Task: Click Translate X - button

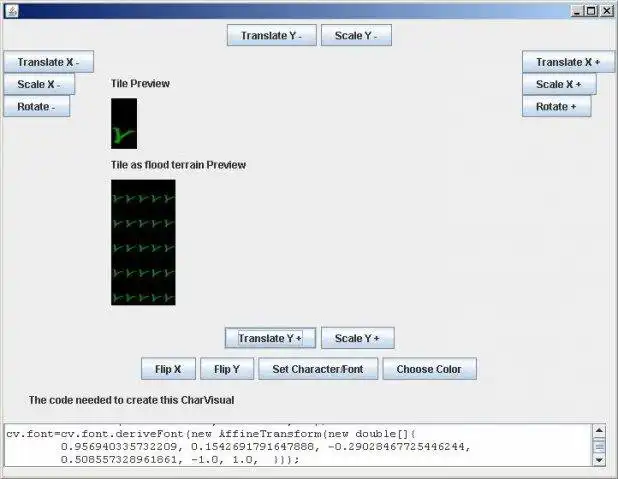Action: click(49, 62)
